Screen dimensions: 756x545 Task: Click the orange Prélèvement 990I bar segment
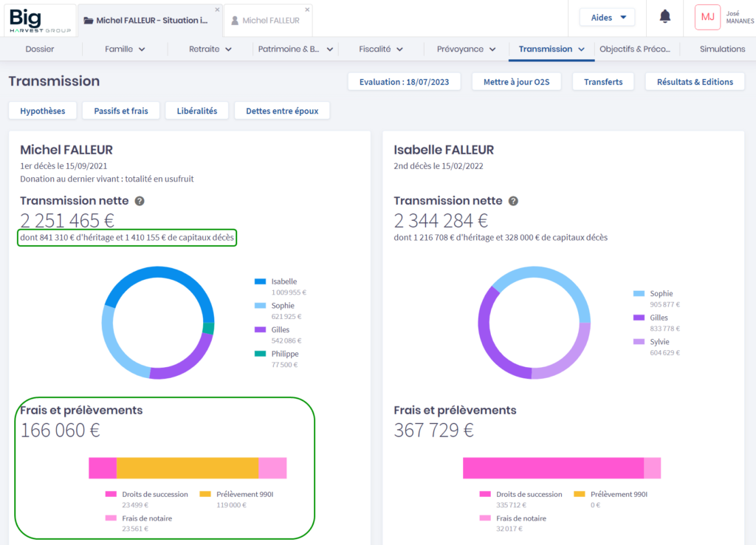point(188,468)
